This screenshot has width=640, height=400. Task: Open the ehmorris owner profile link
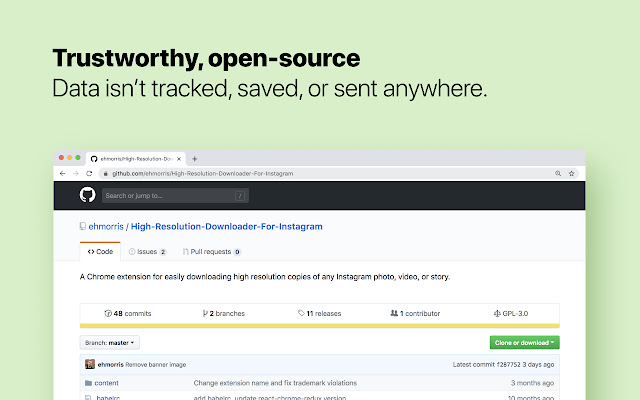(x=108, y=227)
